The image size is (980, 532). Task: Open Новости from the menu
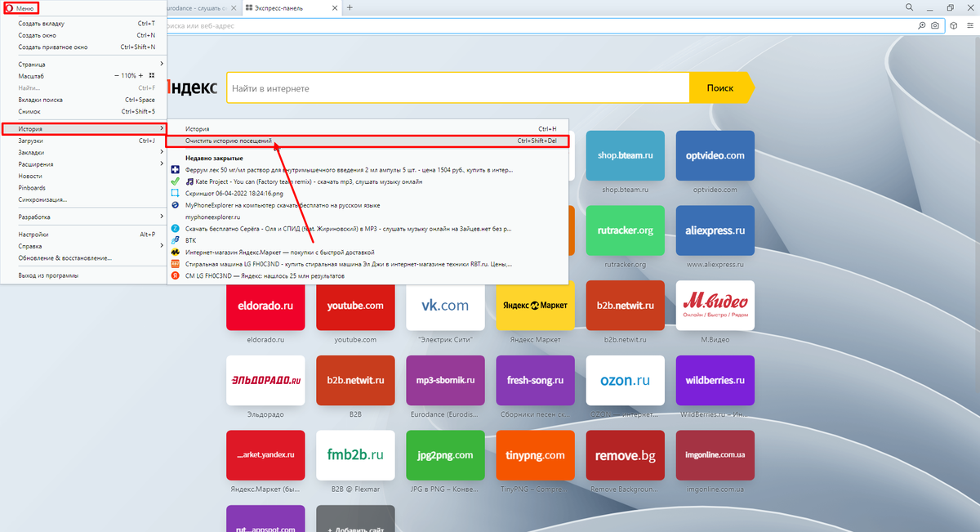click(83, 176)
